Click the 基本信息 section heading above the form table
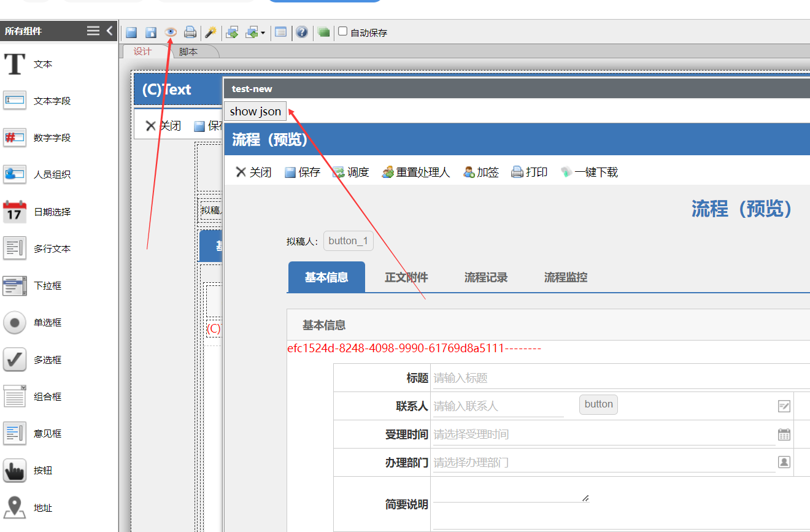Image resolution: width=810 pixels, height=532 pixels. pos(324,325)
